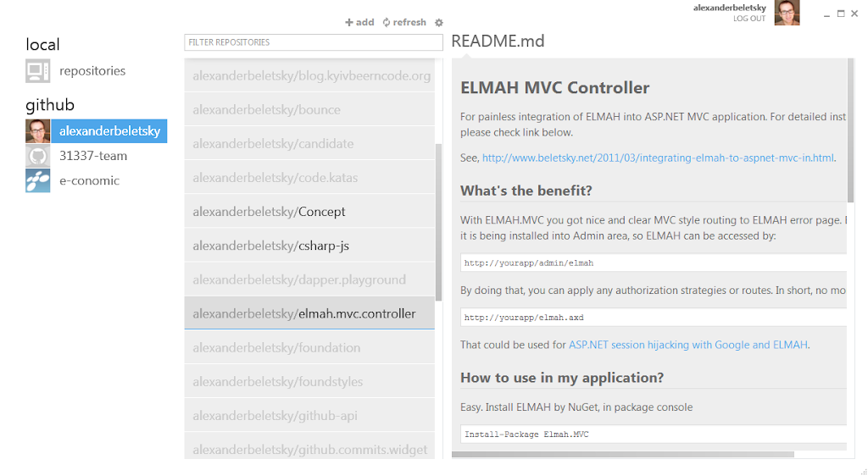Select local repositories entry

[92, 71]
